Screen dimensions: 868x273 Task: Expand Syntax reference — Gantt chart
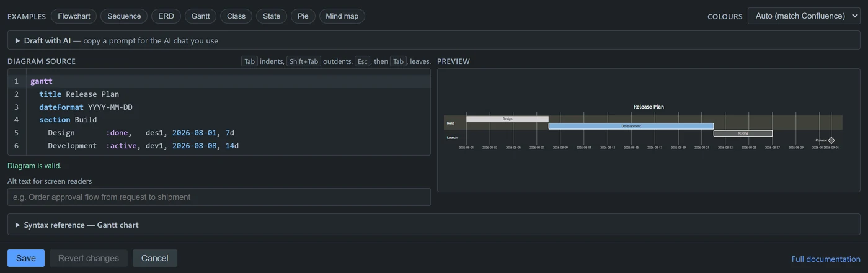(x=434, y=225)
